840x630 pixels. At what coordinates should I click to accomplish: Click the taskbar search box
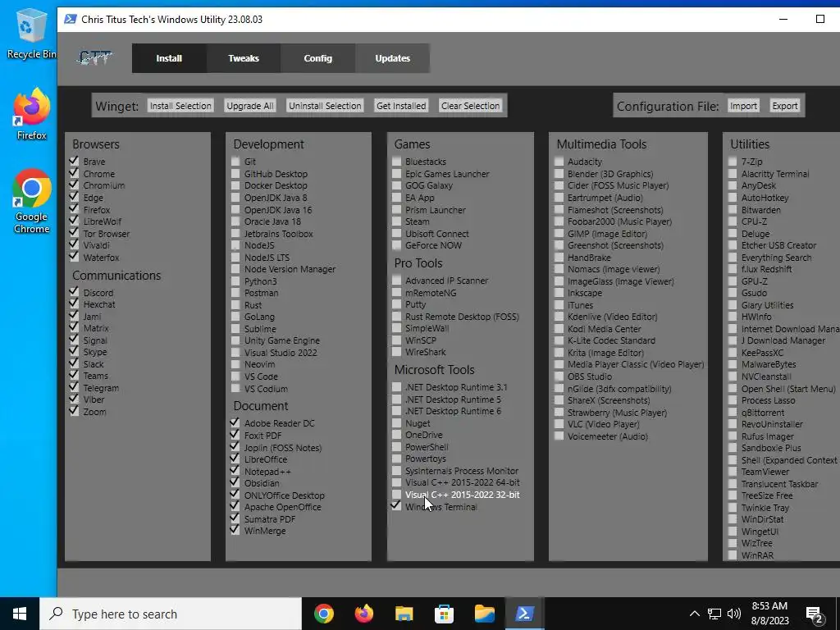[171, 614]
